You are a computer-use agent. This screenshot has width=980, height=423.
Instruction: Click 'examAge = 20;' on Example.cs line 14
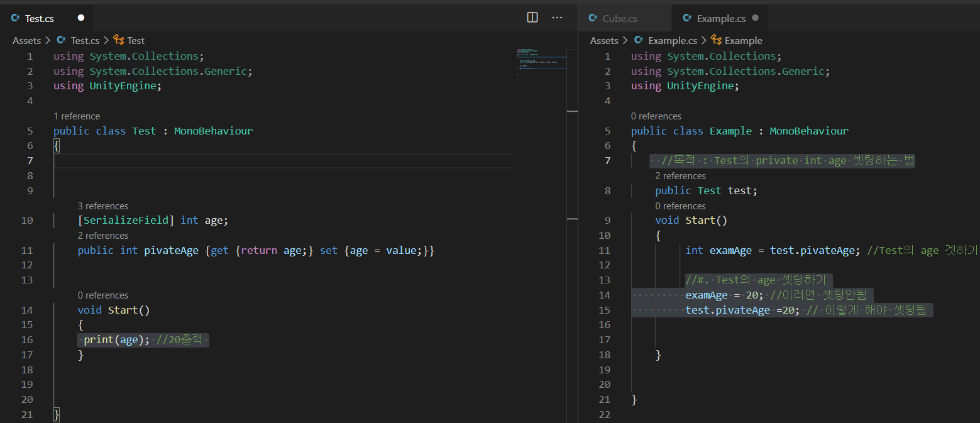pos(725,295)
